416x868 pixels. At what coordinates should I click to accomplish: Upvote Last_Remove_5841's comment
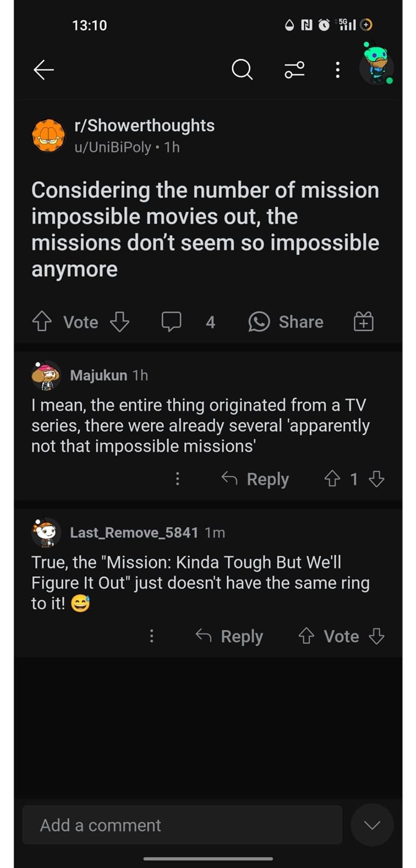pos(306,636)
